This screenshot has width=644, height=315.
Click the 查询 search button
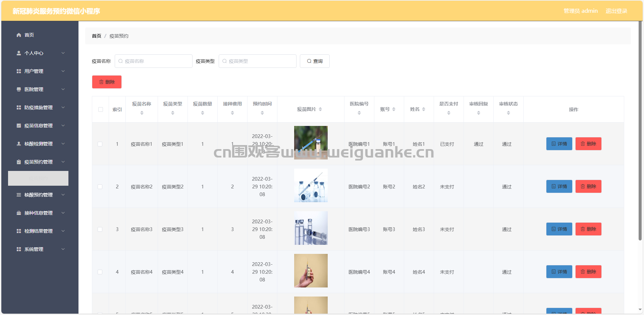[315, 61]
